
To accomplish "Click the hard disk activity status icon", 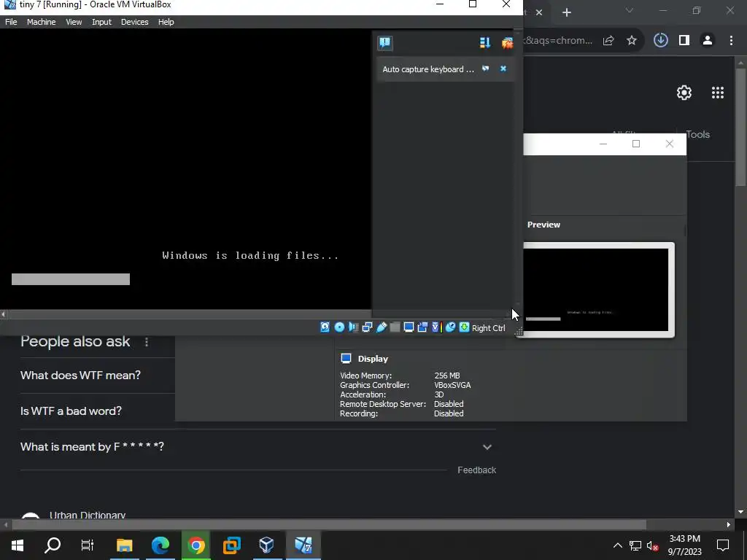I will coord(325,327).
